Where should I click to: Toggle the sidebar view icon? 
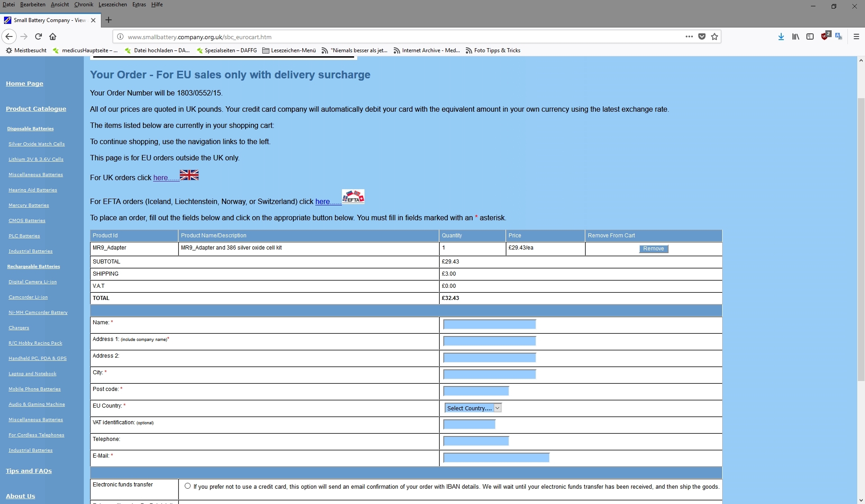pos(810,36)
